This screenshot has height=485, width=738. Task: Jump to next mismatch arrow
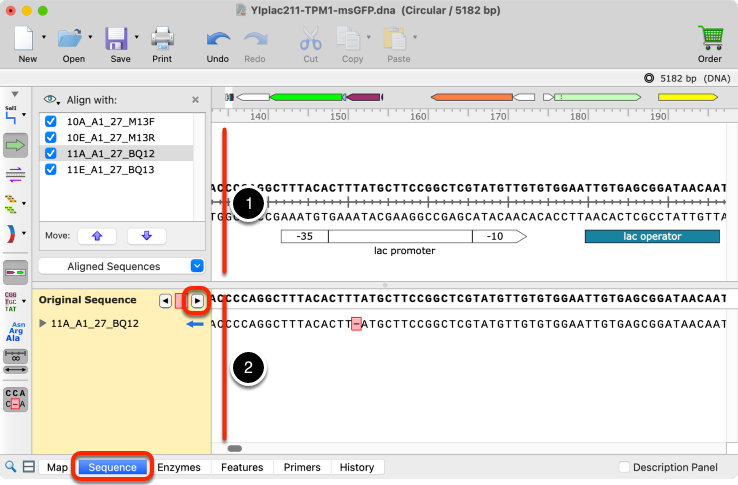pyautogui.click(x=197, y=301)
